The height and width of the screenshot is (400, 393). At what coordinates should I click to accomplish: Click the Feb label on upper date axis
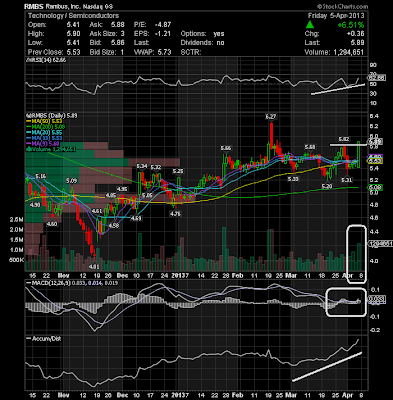[x=237, y=276]
